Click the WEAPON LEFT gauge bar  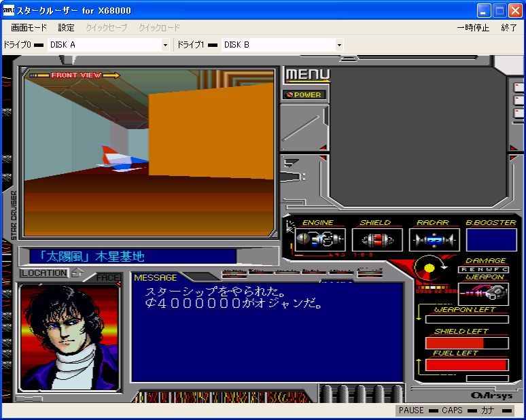[467, 319]
